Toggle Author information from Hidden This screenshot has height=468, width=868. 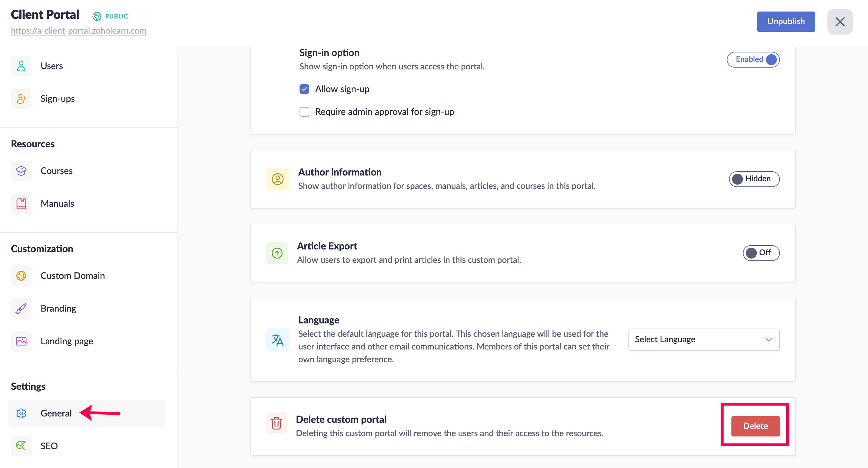pyautogui.click(x=754, y=179)
